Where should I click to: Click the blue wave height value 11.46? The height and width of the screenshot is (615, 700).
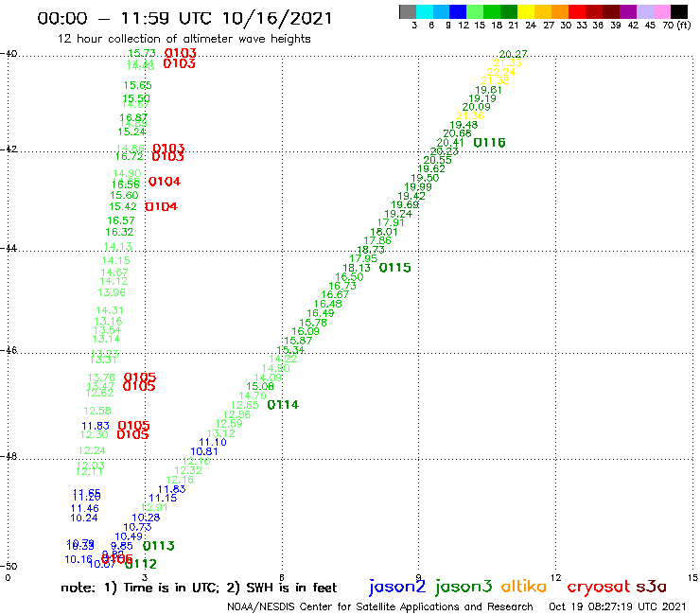click(85, 508)
